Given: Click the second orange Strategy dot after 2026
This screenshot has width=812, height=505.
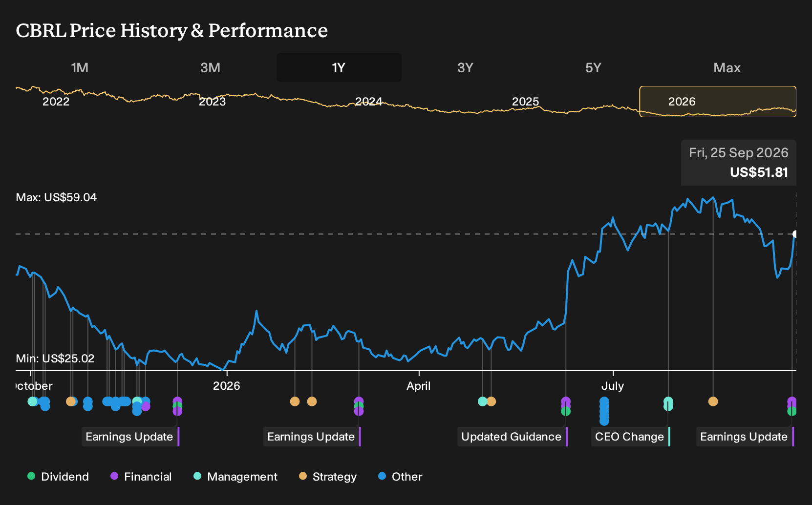Looking at the screenshot, I should (312, 401).
